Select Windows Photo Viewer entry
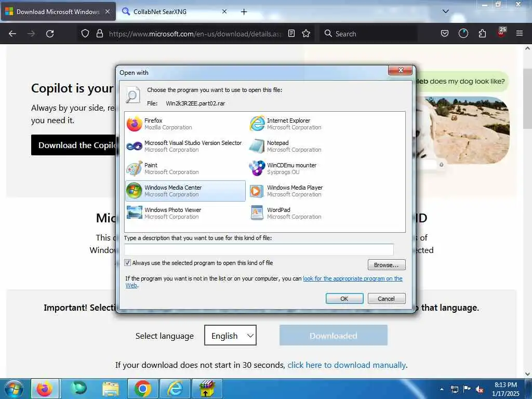 pos(185,213)
